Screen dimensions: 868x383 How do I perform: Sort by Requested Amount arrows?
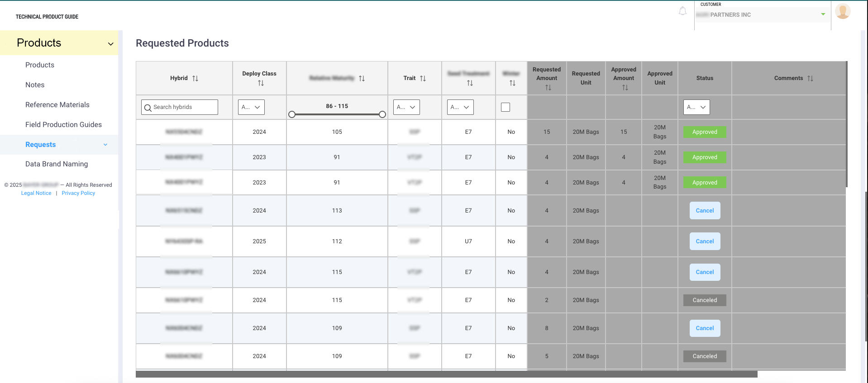click(x=548, y=88)
